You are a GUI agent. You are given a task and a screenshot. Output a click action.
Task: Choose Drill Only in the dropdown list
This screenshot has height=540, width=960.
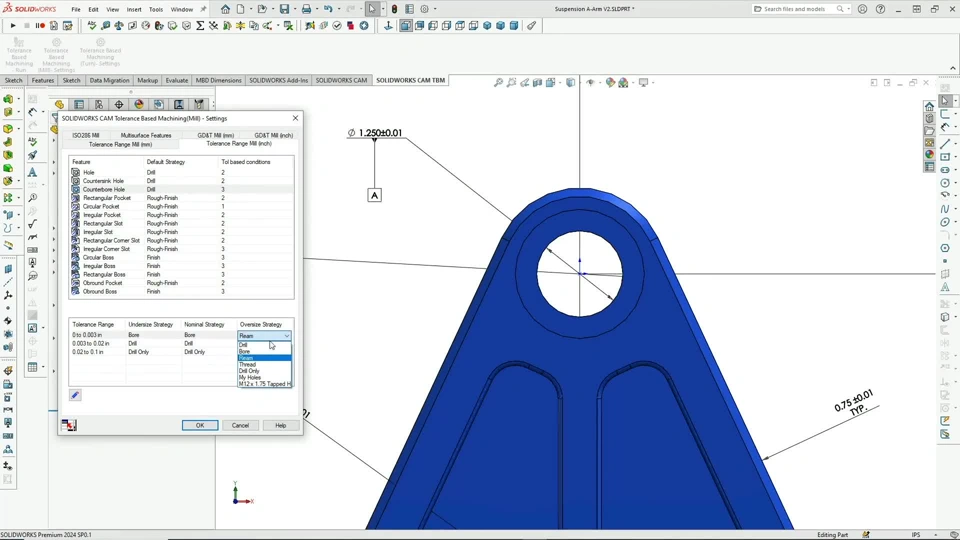250,371
